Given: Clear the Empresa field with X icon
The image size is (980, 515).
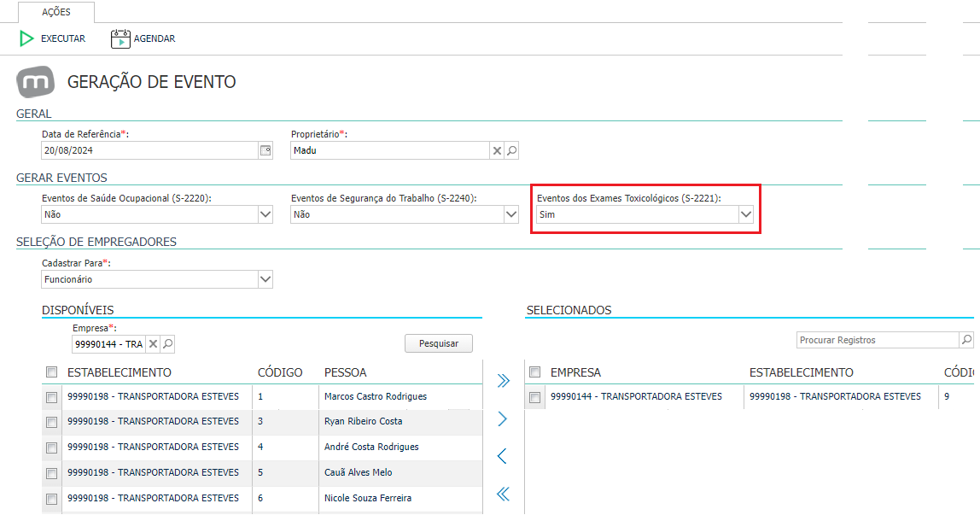Looking at the screenshot, I should [153, 343].
